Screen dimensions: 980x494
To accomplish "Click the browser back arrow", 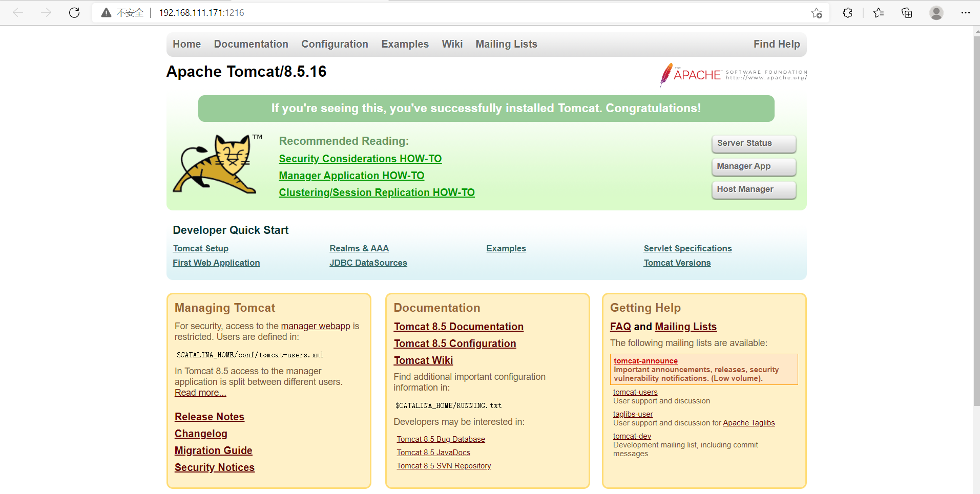I will point(18,13).
